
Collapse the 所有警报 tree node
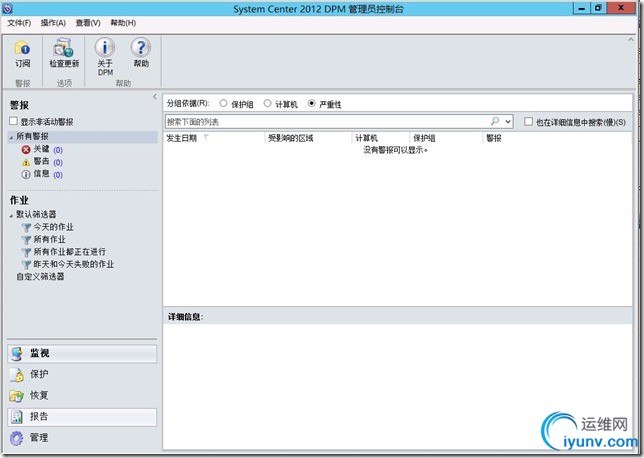coord(11,138)
